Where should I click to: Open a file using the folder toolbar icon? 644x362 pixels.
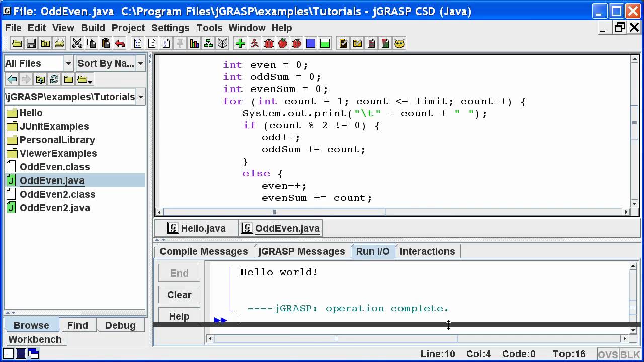click(17, 43)
